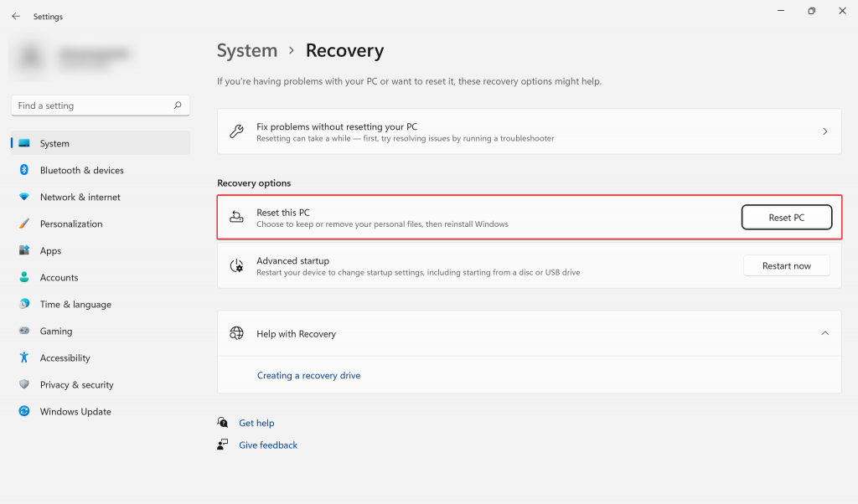The height and width of the screenshot is (504, 858).
Task: Click the Advanced startup title text
Action: (x=292, y=260)
